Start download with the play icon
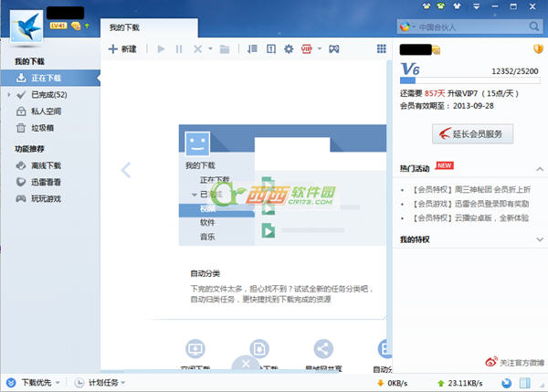This screenshot has height=392, width=548. click(x=161, y=49)
